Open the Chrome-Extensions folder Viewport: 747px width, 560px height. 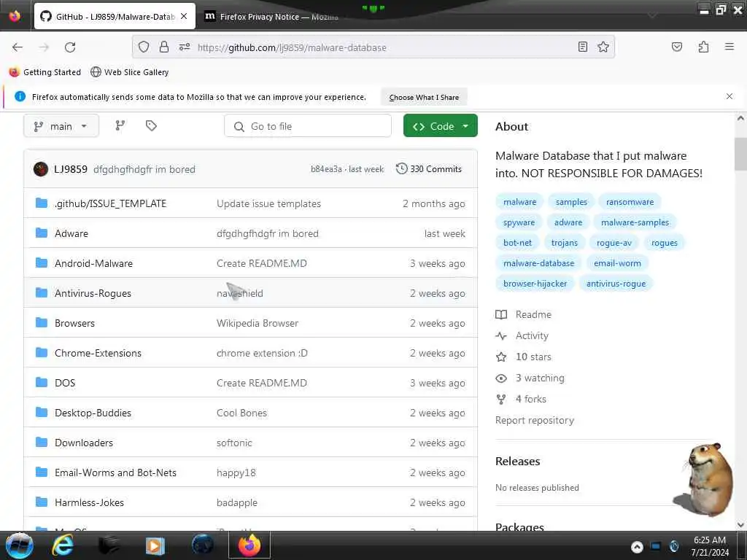[98, 353]
